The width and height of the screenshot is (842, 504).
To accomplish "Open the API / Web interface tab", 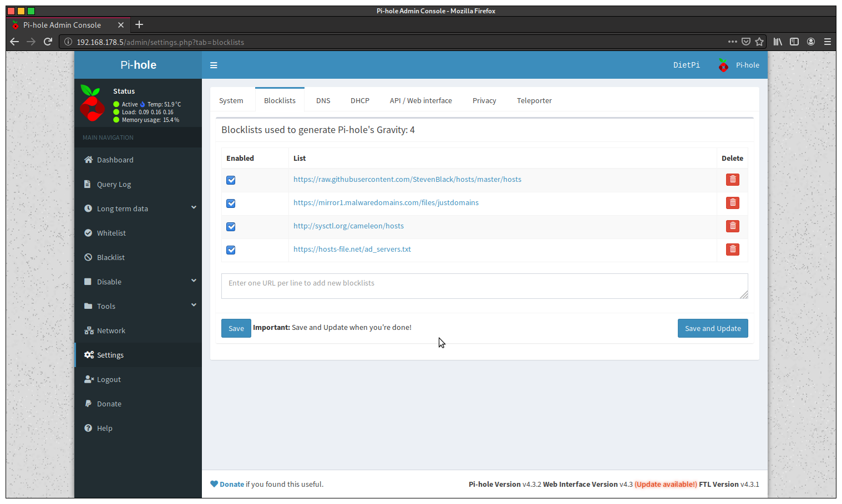I will [420, 100].
